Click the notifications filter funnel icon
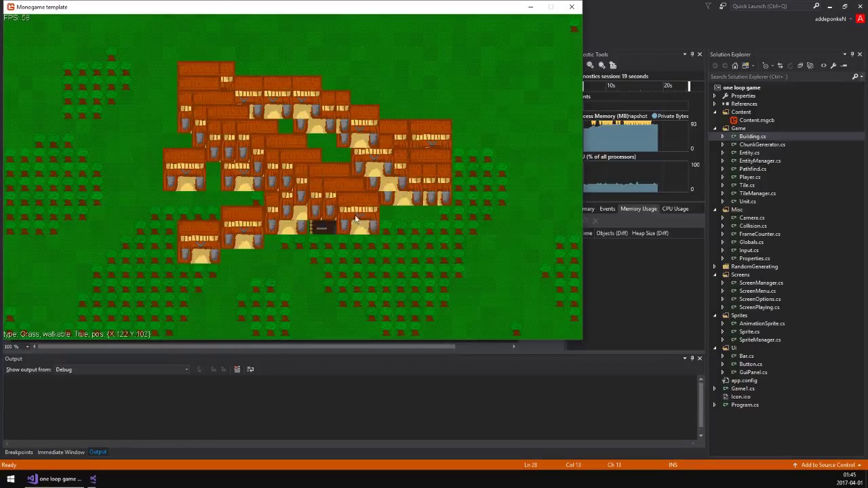 click(x=708, y=6)
